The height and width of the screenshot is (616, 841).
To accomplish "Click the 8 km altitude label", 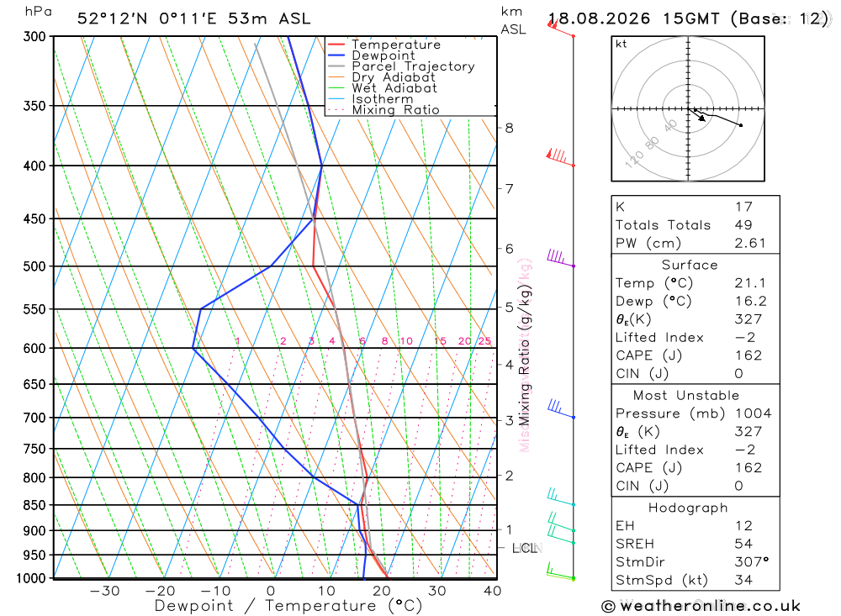I will [x=509, y=128].
